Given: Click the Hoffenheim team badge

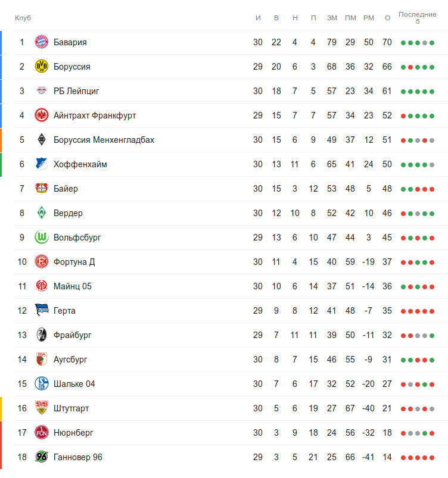Looking at the screenshot, I should click(41, 164).
